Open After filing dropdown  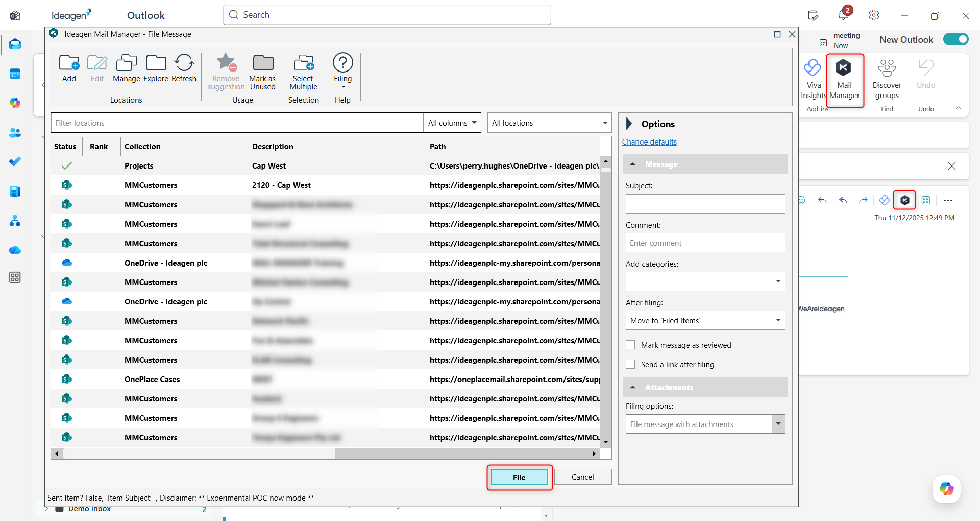point(705,321)
